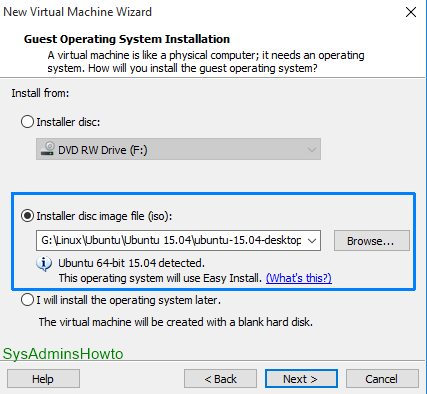427x394 pixels.
Task: Click text about blank hard disk
Action: tap(176, 322)
